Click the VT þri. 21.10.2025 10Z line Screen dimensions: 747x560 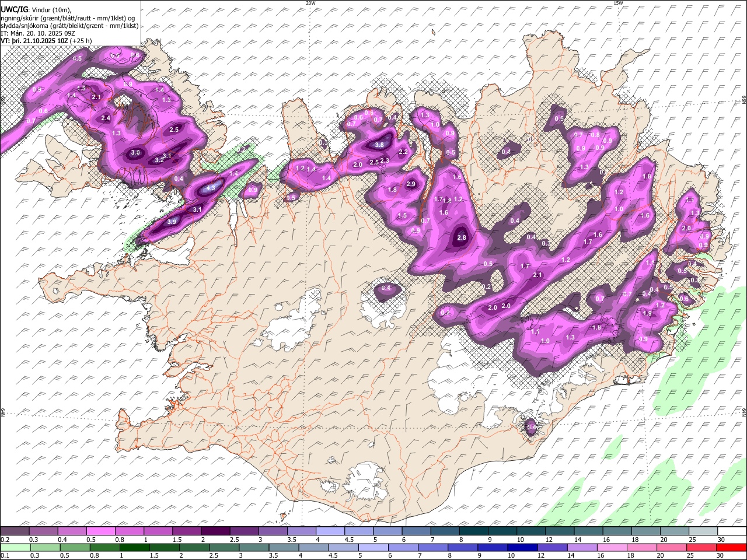coord(34,41)
